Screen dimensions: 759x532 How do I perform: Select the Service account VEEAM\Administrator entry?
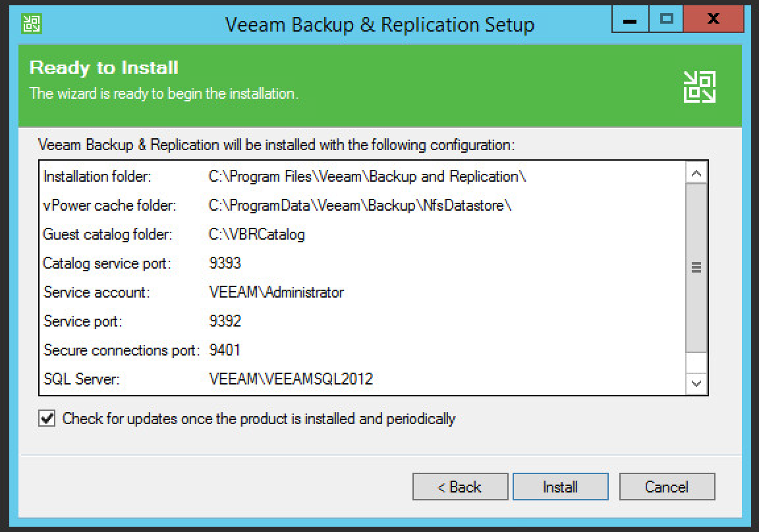[276, 292]
